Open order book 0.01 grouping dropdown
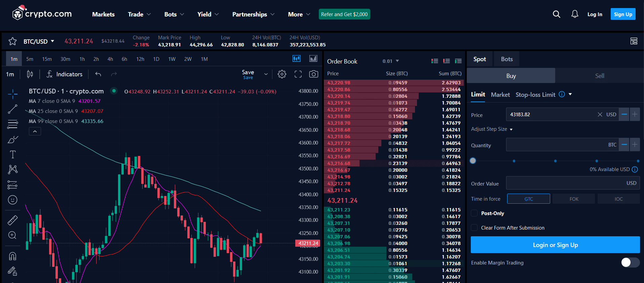 pos(390,61)
